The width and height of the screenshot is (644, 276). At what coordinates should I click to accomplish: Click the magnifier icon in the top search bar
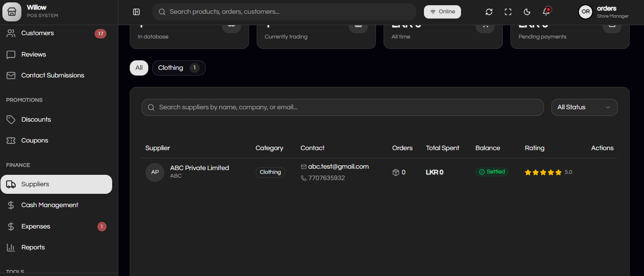[x=162, y=12]
